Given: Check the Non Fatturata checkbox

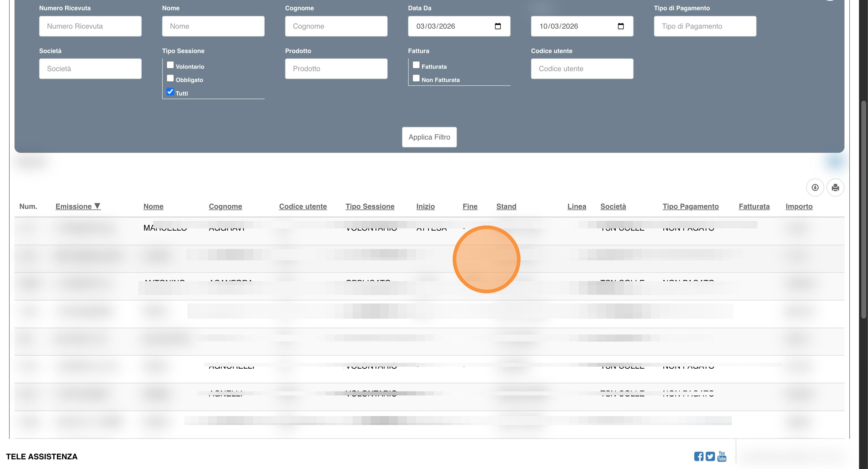Looking at the screenshot, I should pyautogui.click(x=416, y=78).
